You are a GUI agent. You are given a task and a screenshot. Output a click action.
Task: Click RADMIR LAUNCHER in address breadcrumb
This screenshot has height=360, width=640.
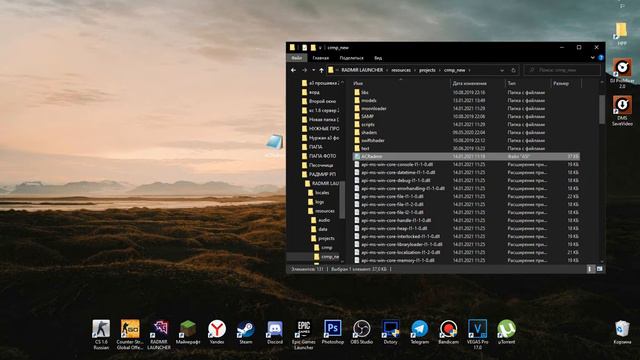[362, 70]
